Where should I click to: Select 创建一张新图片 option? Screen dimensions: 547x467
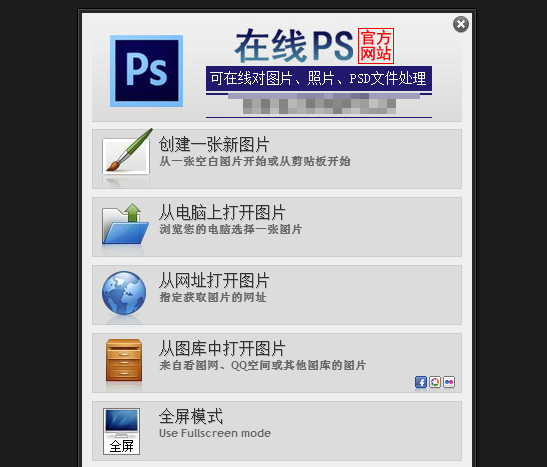277,159
